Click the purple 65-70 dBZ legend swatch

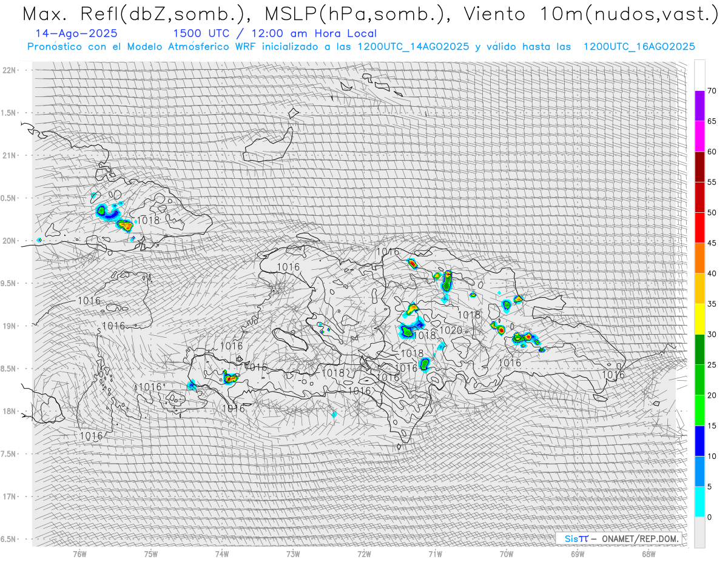[x=699, y=106]
